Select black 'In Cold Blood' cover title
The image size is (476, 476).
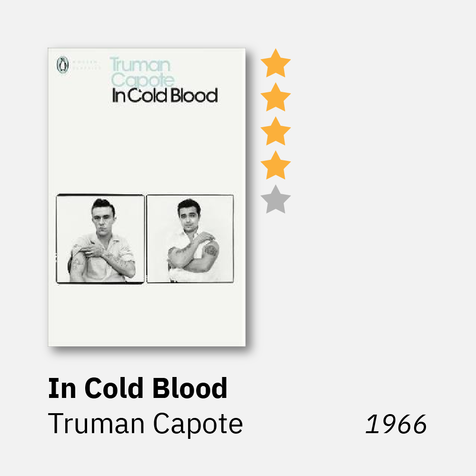coord(165,95)
